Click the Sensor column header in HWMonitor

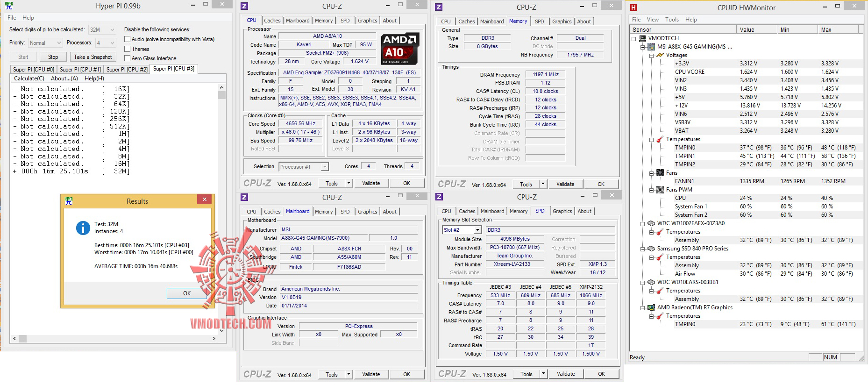click(x=683, y=29)
